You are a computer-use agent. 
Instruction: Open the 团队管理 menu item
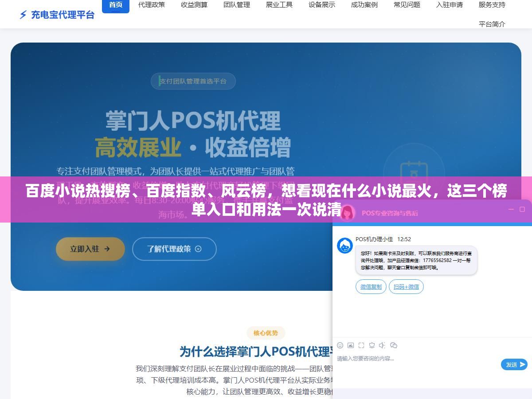click(237, 5)
